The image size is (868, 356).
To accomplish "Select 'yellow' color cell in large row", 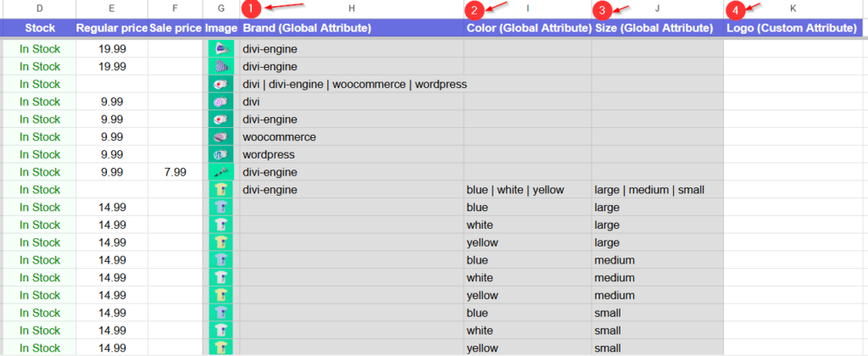I will click(527, 242).
